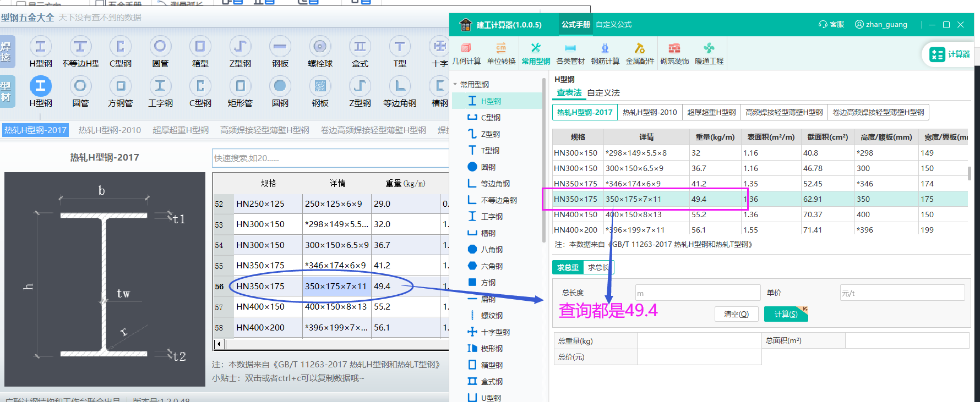Select the 不等边H型 steel icon

point(80,52)
